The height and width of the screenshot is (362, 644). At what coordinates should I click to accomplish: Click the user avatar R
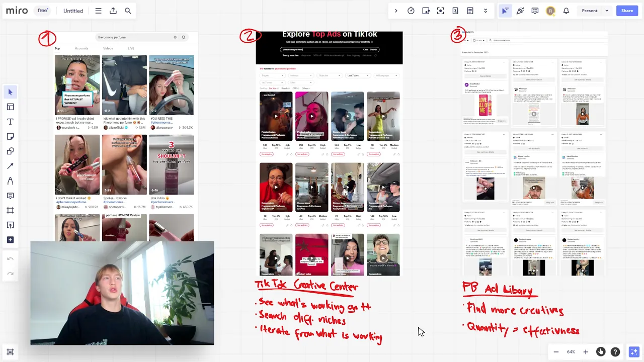pos(550,11)
